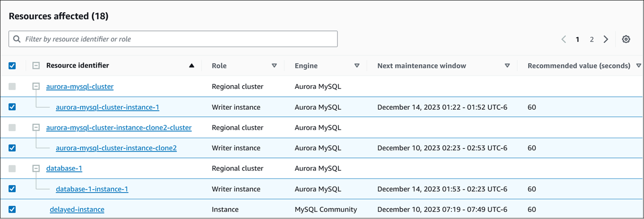Sort by Recommended value column arrow
This screenshot has width=644, height=219.
click(x=638, y=66)
